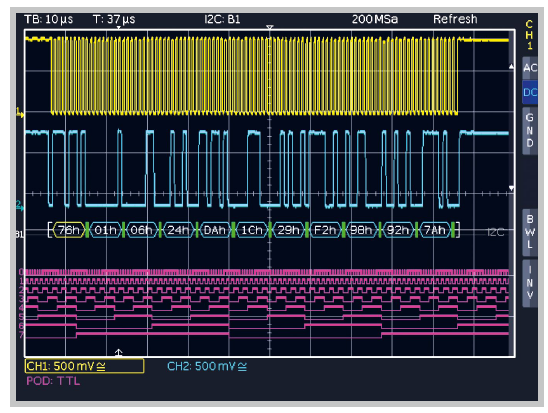Select the decoded 7Ah data byte
Image resolution: width=548 pixels, height=413 pixels.
pyautogui.click(x=435, y=230)
